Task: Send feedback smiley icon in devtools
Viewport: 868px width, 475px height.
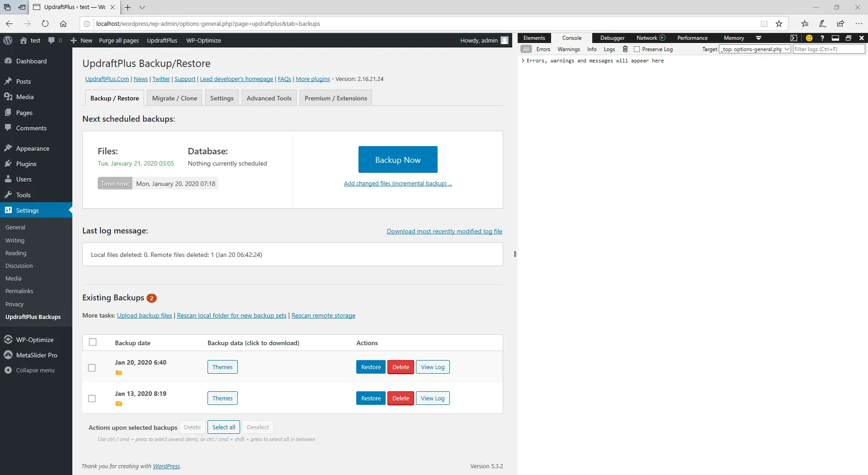Action: [809, 38]
